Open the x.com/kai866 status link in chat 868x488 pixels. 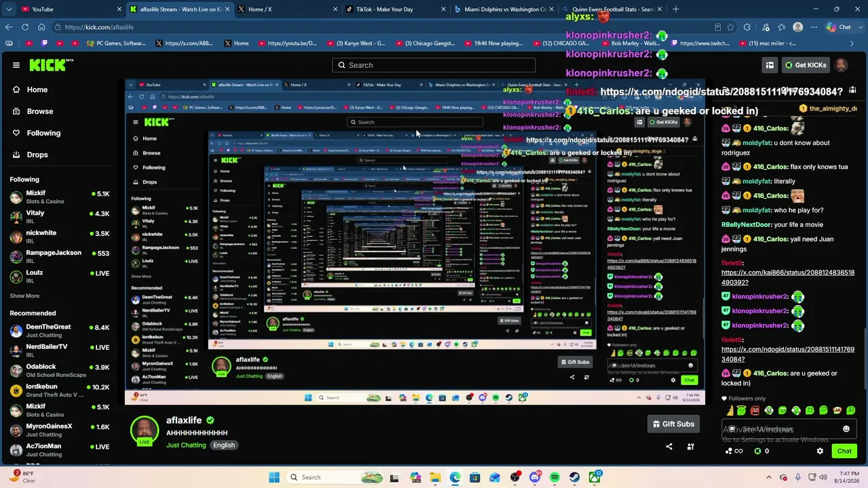788,277
